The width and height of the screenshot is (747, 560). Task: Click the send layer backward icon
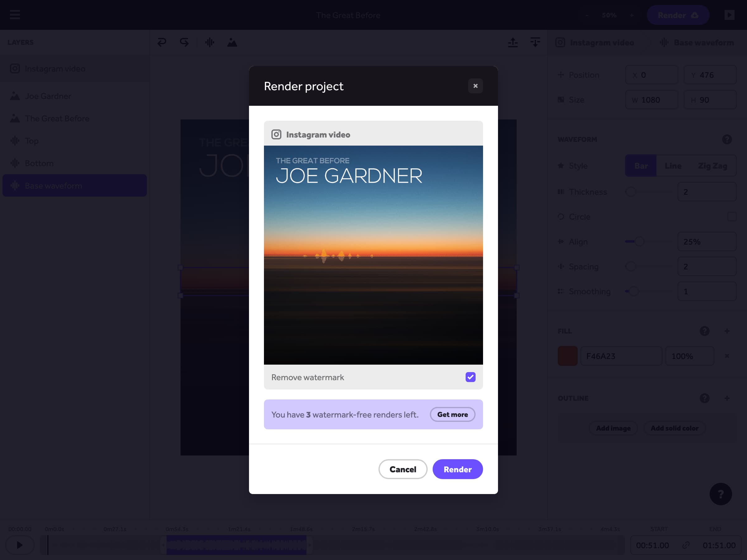point(535,42)
